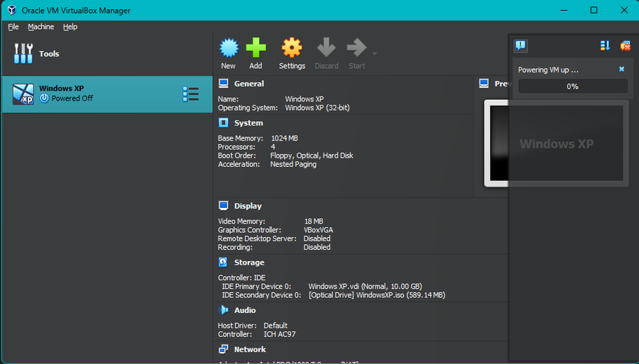Click the General section monitor icon
Screen dimensions: 639x364
coord(224,84)
